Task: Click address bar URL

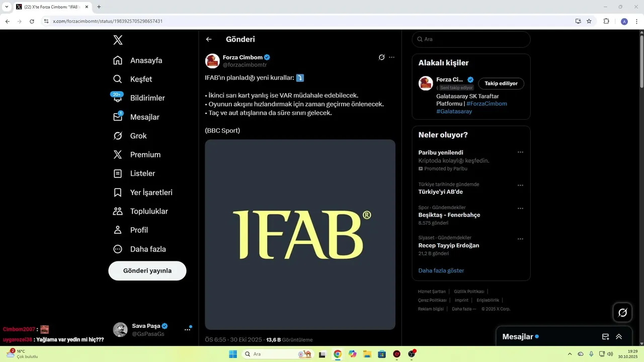Action: pos(108,21)
